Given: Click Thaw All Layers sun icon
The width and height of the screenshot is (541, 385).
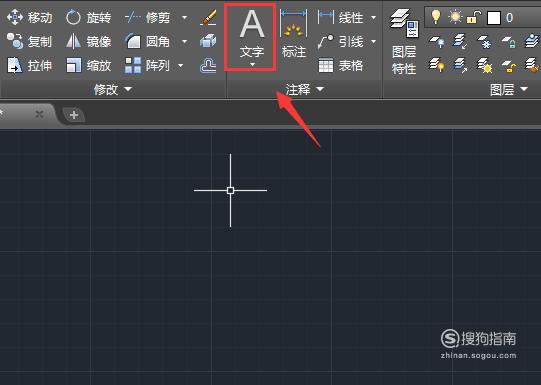Looking at the screenshot, I should point(484,65).
